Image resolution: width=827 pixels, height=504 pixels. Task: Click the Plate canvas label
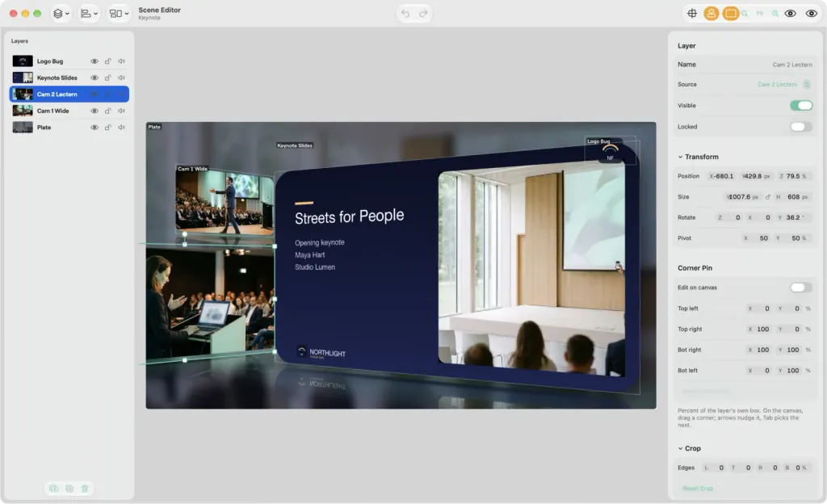154,127
